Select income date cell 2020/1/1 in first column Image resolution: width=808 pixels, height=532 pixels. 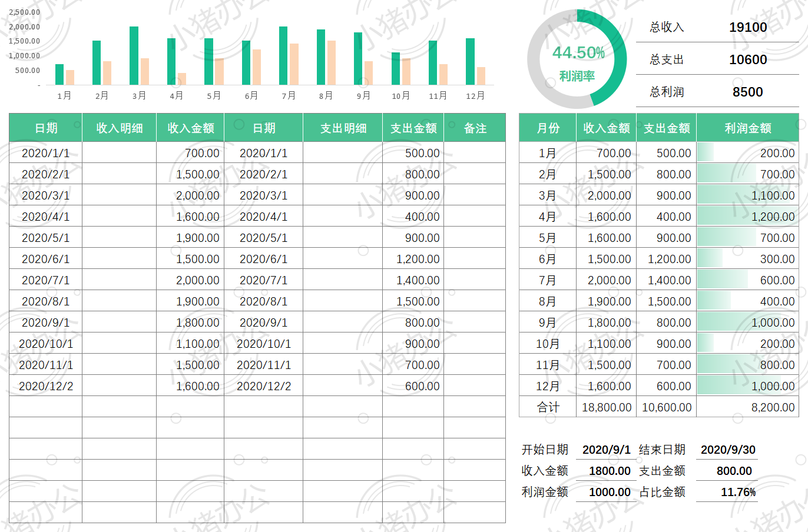[46, 153]
